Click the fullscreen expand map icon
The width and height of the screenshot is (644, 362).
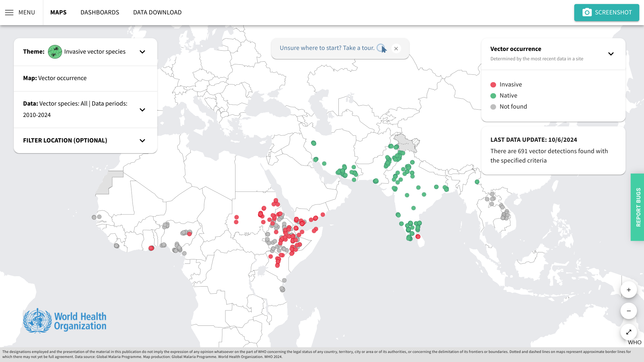pyautogui.click(x=629, y=332)
